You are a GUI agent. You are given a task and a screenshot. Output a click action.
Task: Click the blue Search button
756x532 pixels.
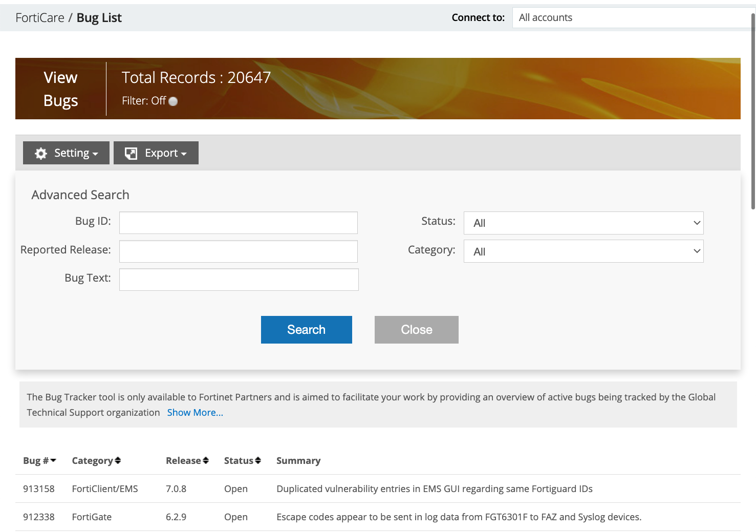tap(307, 330)
